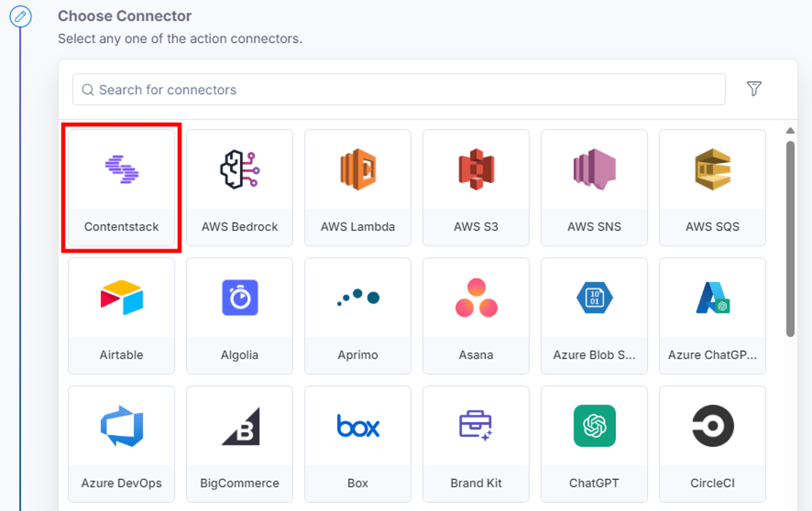Select the Airtable connector

tap(121, 316)
